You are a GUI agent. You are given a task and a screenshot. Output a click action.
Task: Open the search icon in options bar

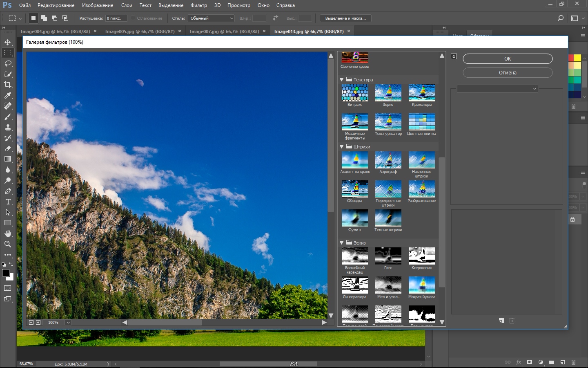point(561,18)
